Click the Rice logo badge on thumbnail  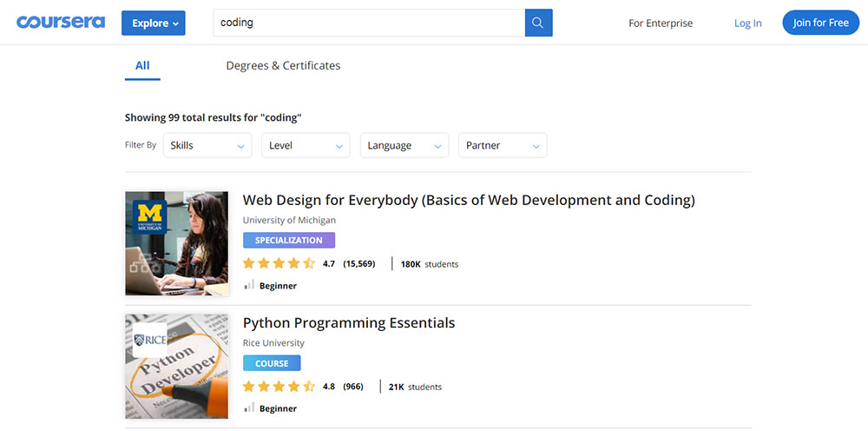click(x=149, y=340)
